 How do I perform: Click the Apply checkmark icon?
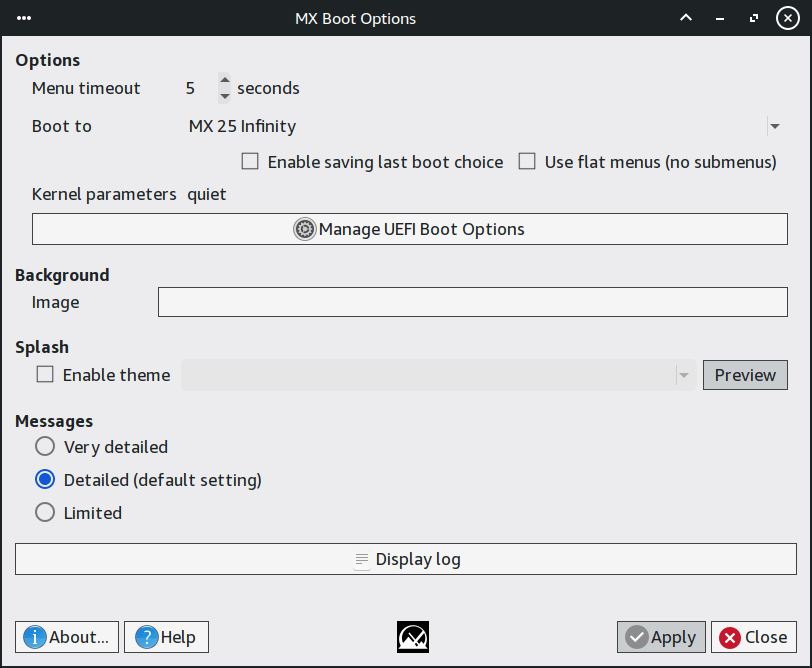pyautogui.click(x=636, y=637)
